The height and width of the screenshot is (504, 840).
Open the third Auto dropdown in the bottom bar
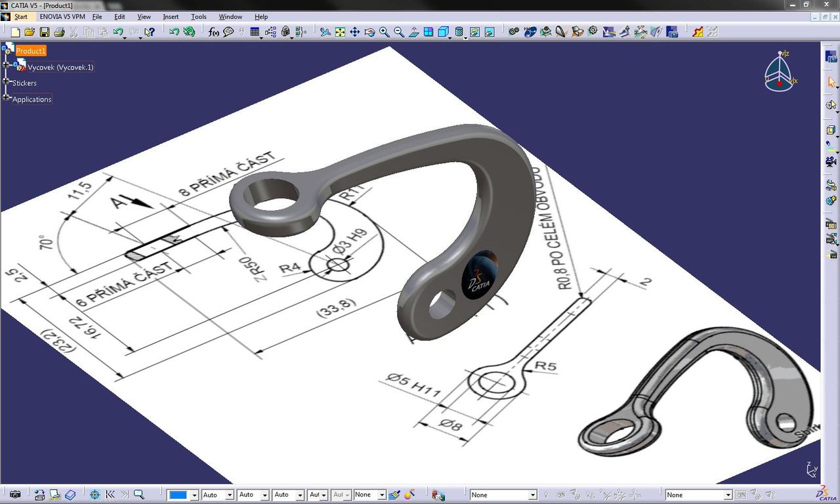[301, 495]
